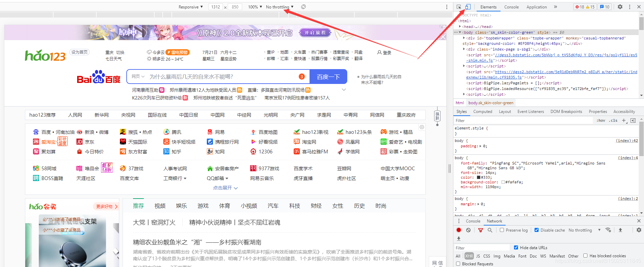Screen dimensions: 644x267
Task: Open the DevTools customize three-dot menu
Action: coord(630,7)
